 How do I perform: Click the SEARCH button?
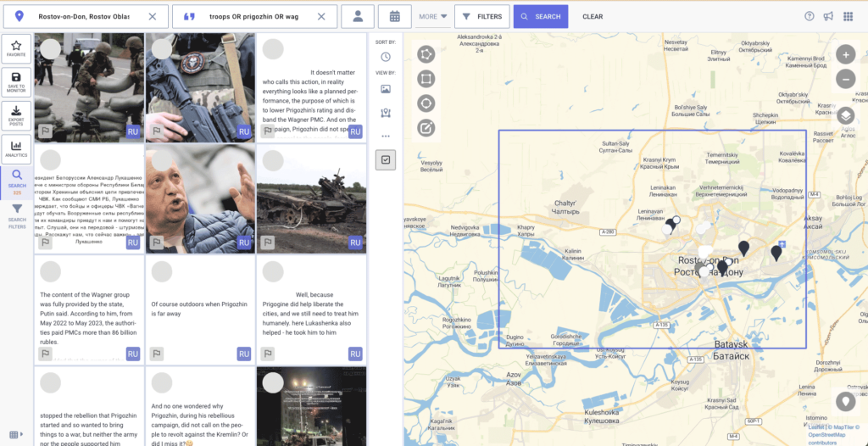pos(541,17)
